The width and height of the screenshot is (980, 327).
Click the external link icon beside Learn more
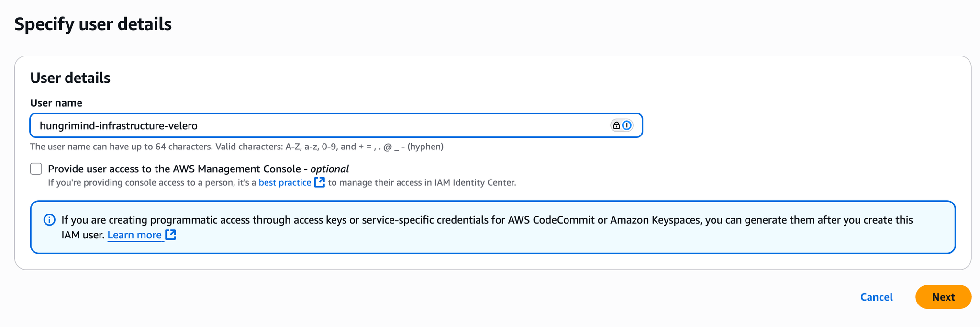(x=171, y=235)
